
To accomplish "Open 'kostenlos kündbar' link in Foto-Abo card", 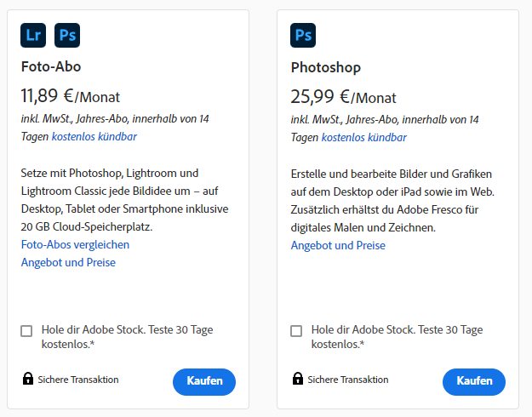I will click(x=94, y=136).
